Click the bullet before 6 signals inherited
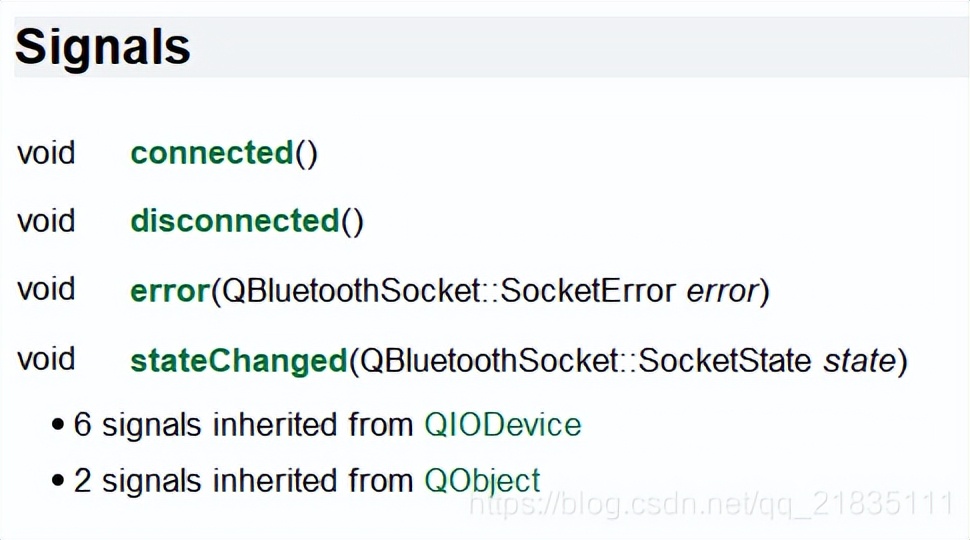 click(x=58, y=426)
